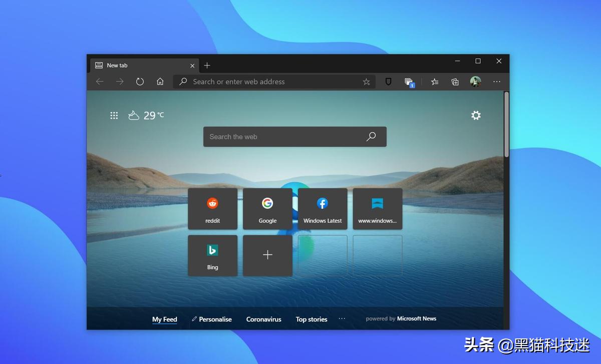Image resolution: width=601 pixels, height=364 pixels.
Task: Open the Settings and more menu
Action: (496, 82)
